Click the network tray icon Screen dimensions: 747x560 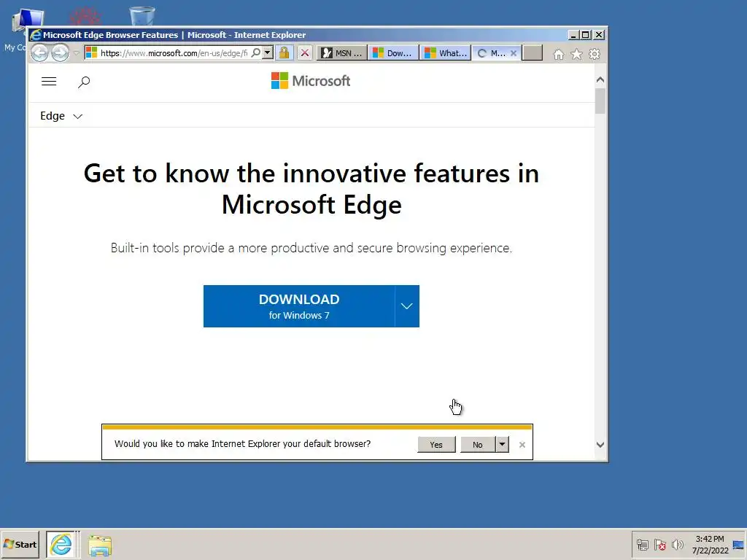tap(643, 545)
